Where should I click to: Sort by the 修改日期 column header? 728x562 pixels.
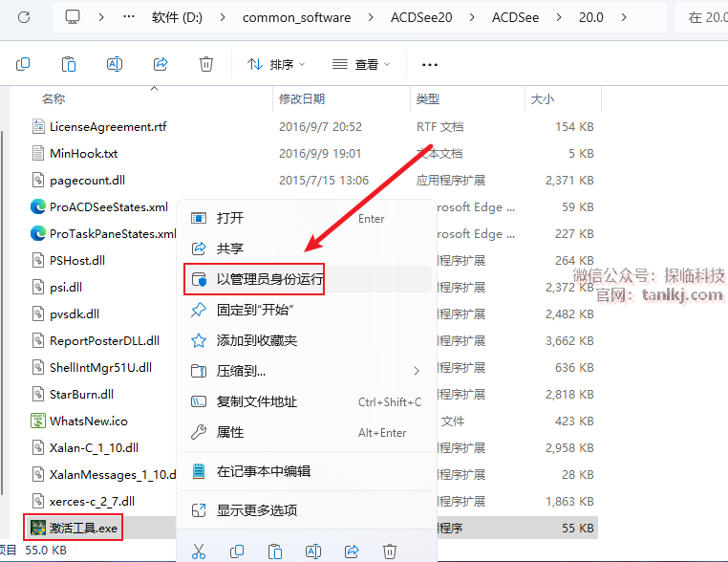(x=302, y=99)
